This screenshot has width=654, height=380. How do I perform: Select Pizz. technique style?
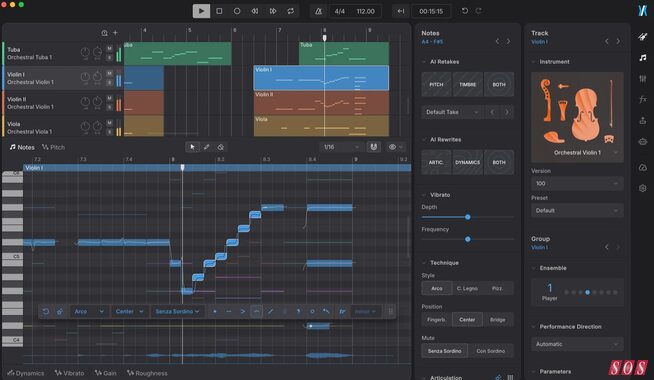497,288
